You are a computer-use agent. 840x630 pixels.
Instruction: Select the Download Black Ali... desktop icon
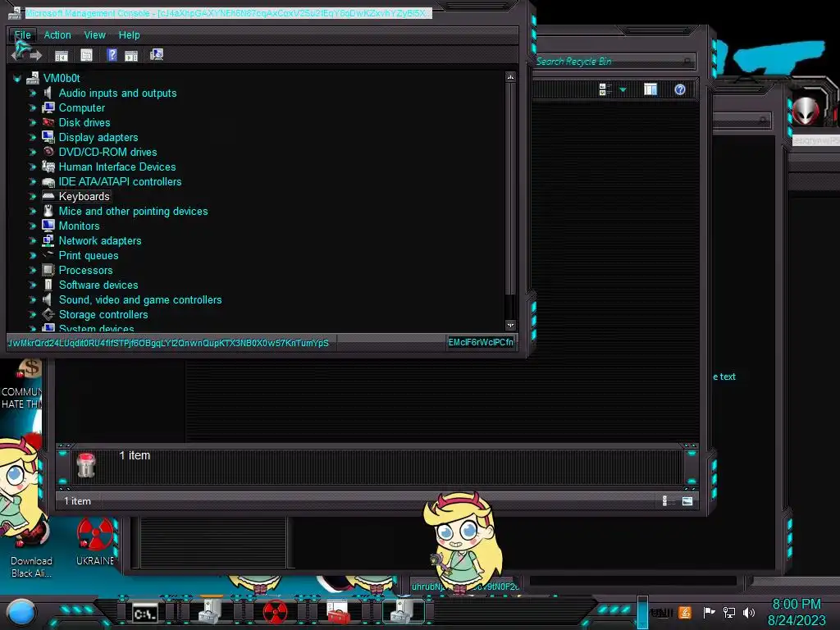point(30,549)
